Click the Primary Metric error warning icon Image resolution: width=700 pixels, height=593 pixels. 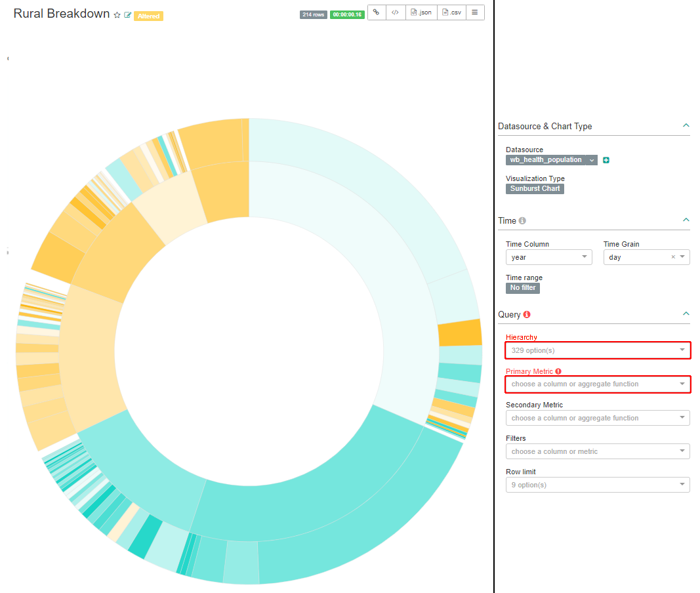[x=558, y=371]
